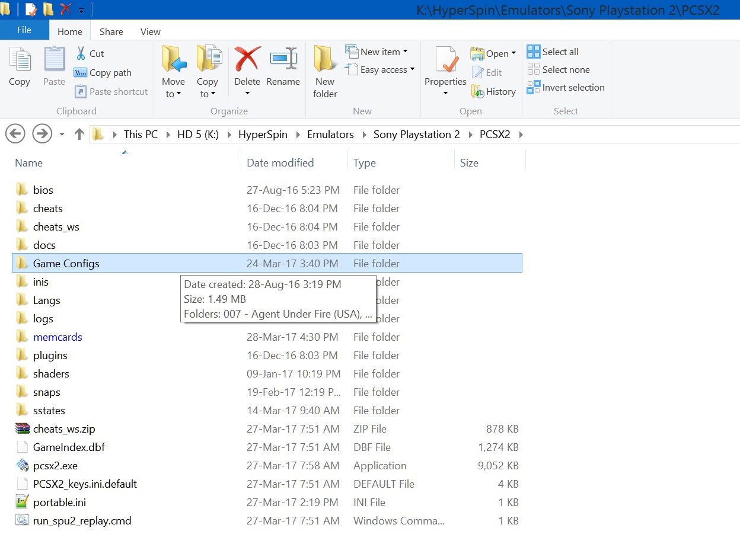Click the Rename icon
The height and width of the screenshot is (560, 740).
coord(283,60)
